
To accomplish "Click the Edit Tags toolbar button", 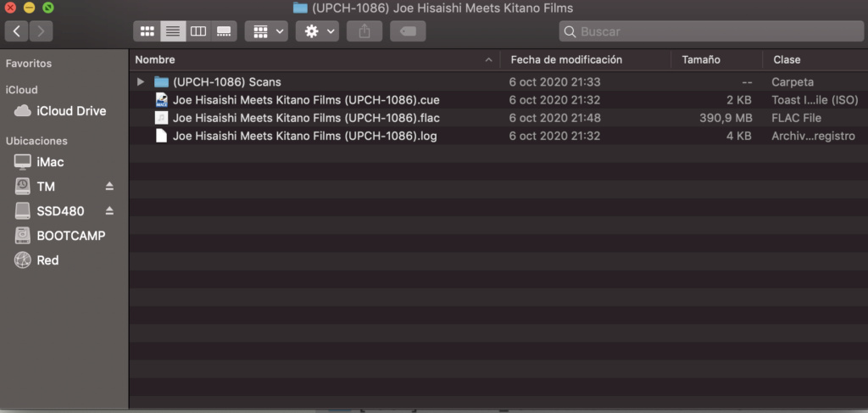I will point(408,31).
